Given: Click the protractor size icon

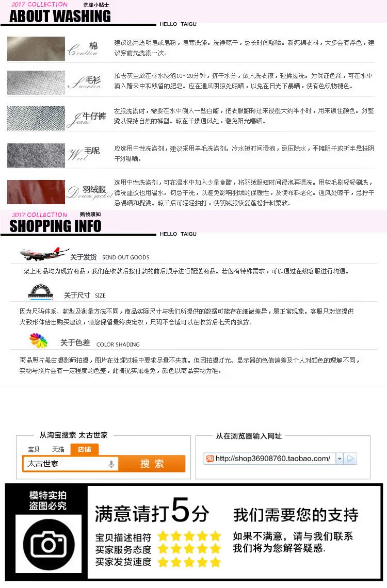Looking at the screenshot, I should click(41, 292).
